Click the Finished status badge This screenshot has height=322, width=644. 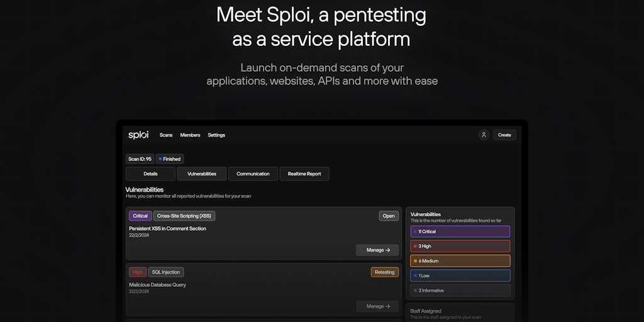(x=170, y=159)
